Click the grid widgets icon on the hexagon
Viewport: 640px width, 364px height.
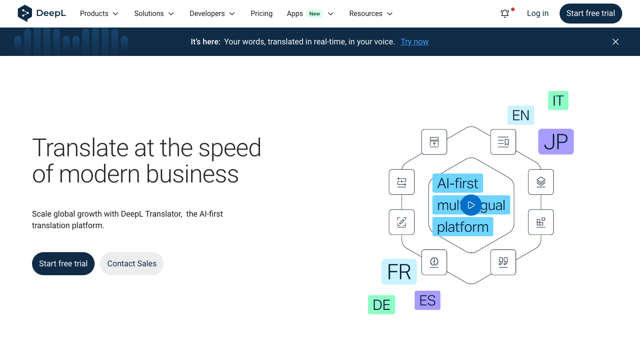pos(541,222)
